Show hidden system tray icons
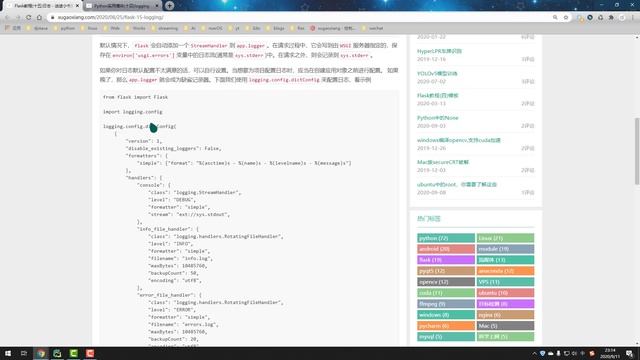This screenshot has width=640, height=360. point(534,353)
